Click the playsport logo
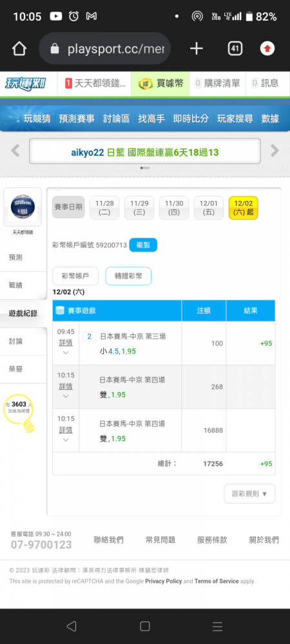290x644 pixels. tap(26, 83)
